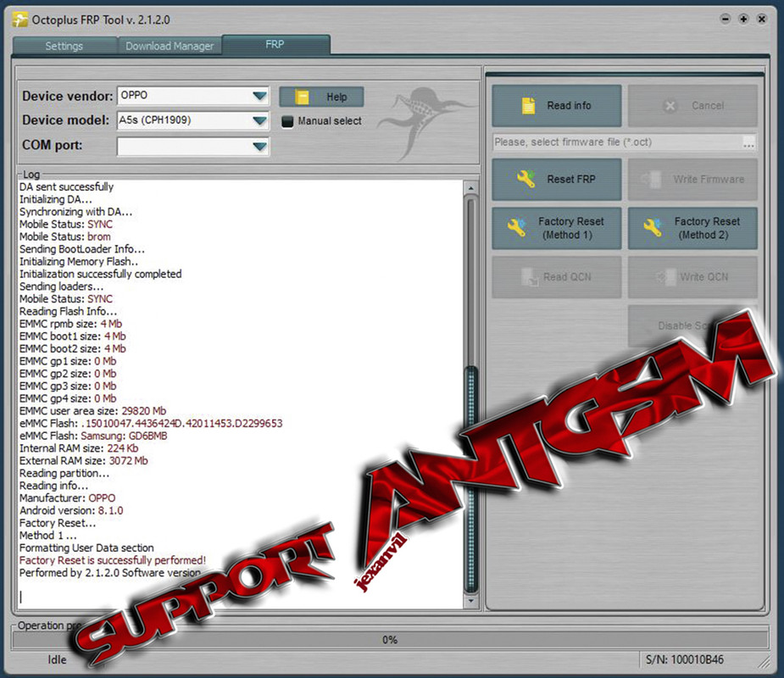
Task: Close the Octoplus FRP Tool window
Action: click(x=761, y=19)
